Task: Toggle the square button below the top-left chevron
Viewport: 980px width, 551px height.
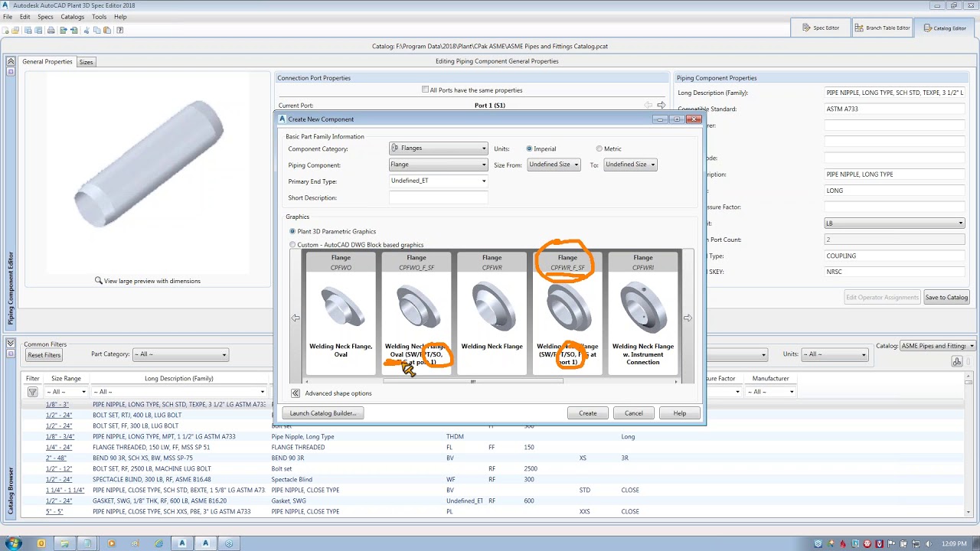Action: (11, 72)
